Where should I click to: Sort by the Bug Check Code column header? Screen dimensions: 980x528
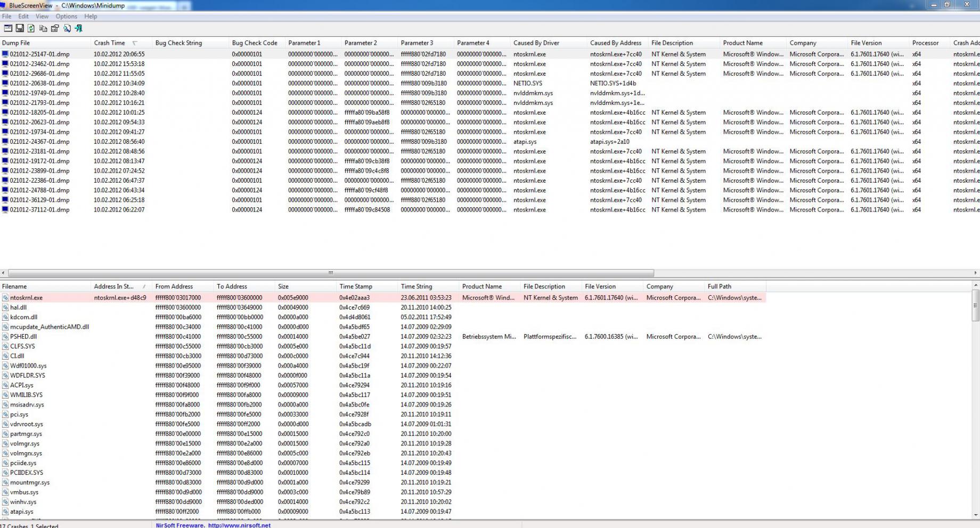[257, 43]
